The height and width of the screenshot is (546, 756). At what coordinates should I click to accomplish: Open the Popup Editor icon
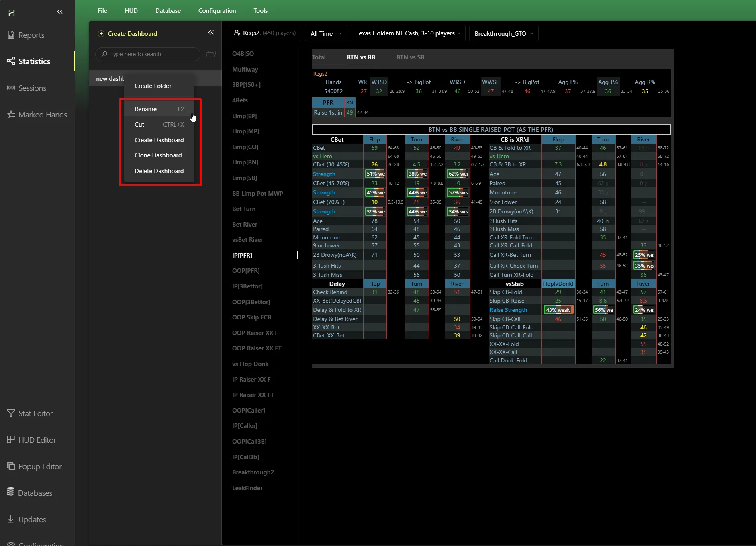(11, 466)
